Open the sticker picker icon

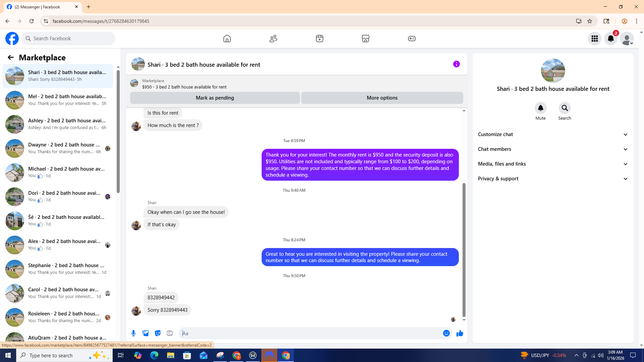click(158, 333)
